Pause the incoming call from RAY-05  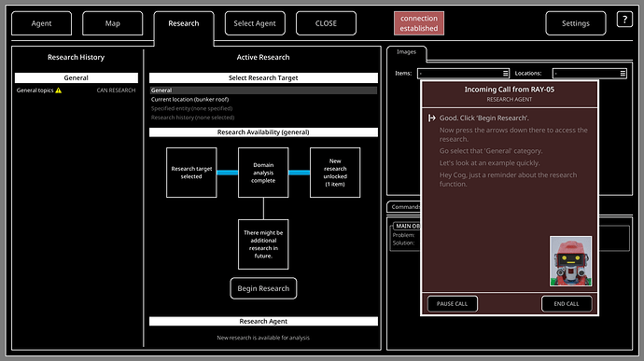(x=452, y=304)
